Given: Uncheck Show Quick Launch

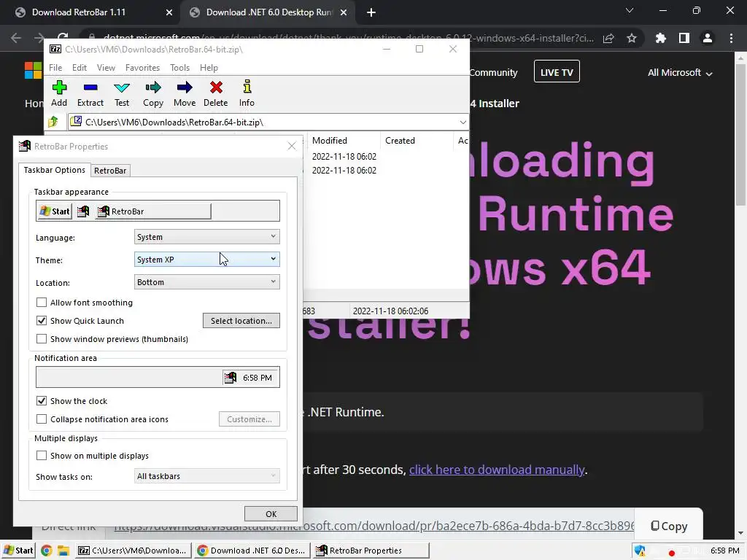Looking at the screenshot, I should [42, 321].
